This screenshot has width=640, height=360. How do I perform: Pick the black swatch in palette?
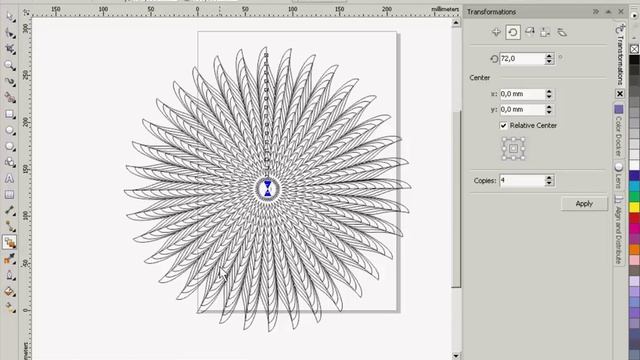point(634,60)
